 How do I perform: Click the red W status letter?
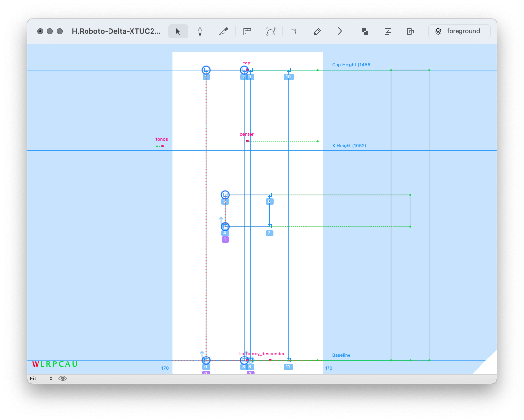point(35,364)
